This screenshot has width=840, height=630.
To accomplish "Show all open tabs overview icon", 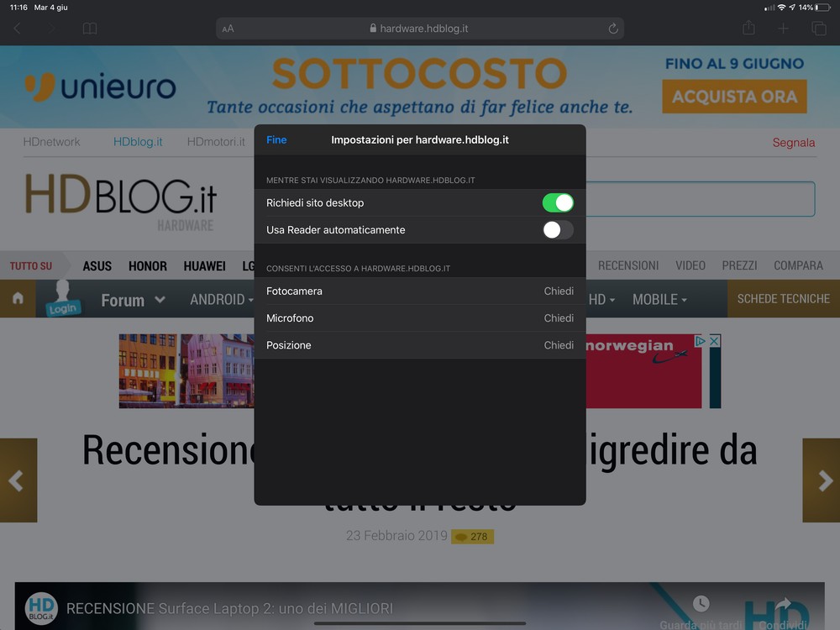I will [818, 29].
